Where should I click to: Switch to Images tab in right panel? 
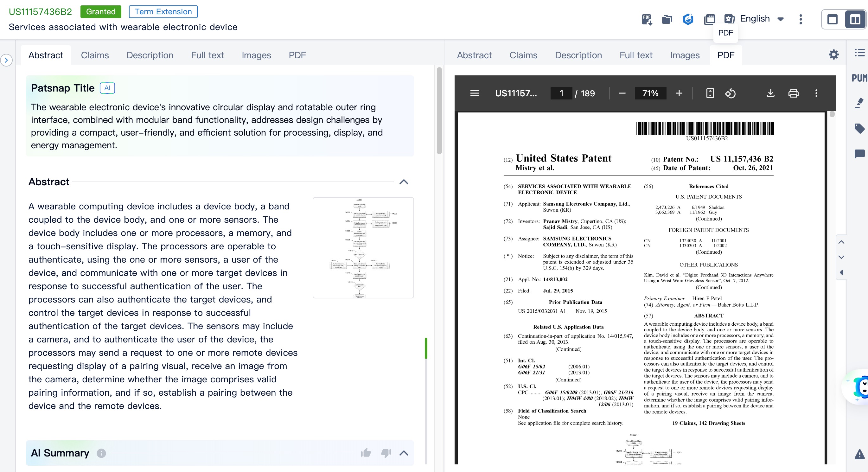coord(684,55)
